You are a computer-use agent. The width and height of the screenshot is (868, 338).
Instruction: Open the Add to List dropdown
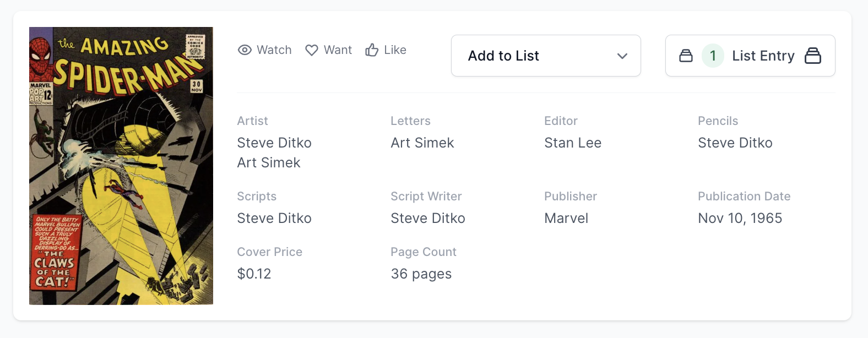pyautogui.click(x=545, y=56)
